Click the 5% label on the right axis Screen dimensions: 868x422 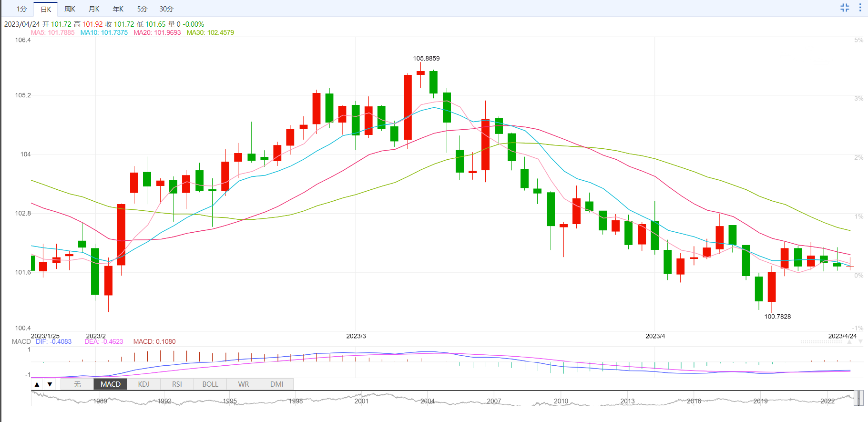tap(858, 40)
